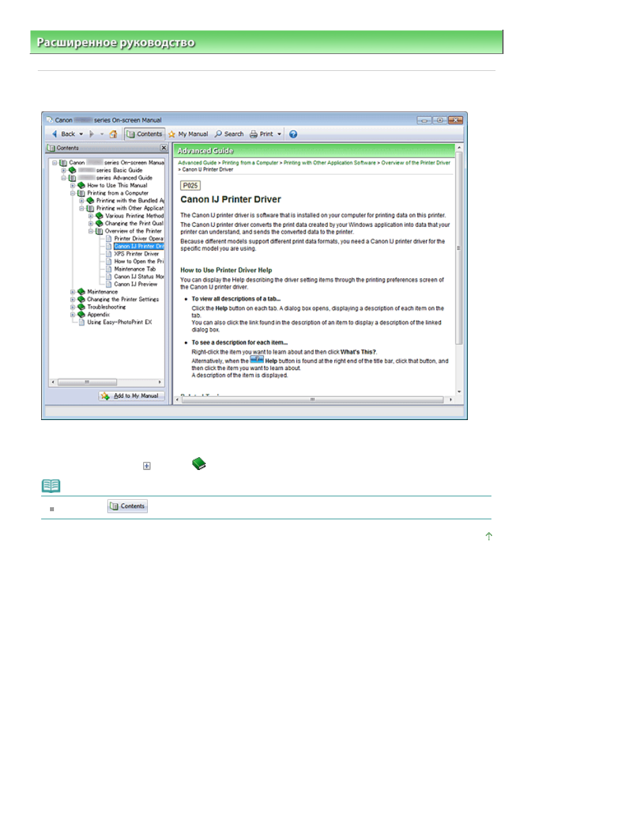
Task: Collapse the Printing with Other Applicat node
Action: pyautogui.click(x=82, y=208)
